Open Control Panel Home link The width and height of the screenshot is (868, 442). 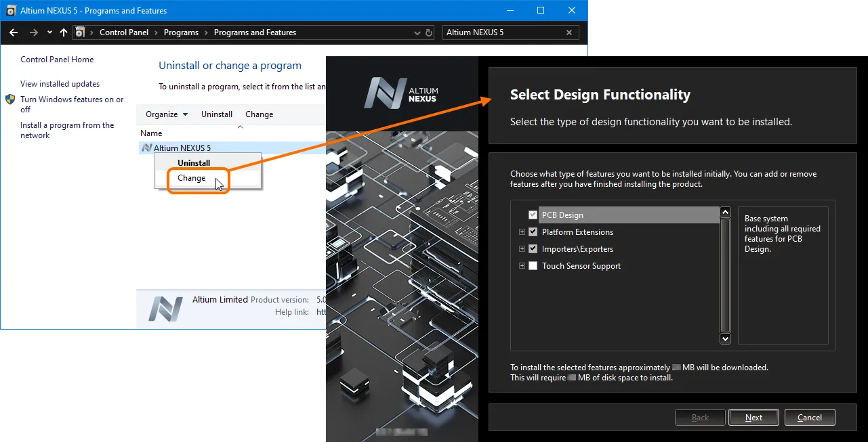pos(57,60)
